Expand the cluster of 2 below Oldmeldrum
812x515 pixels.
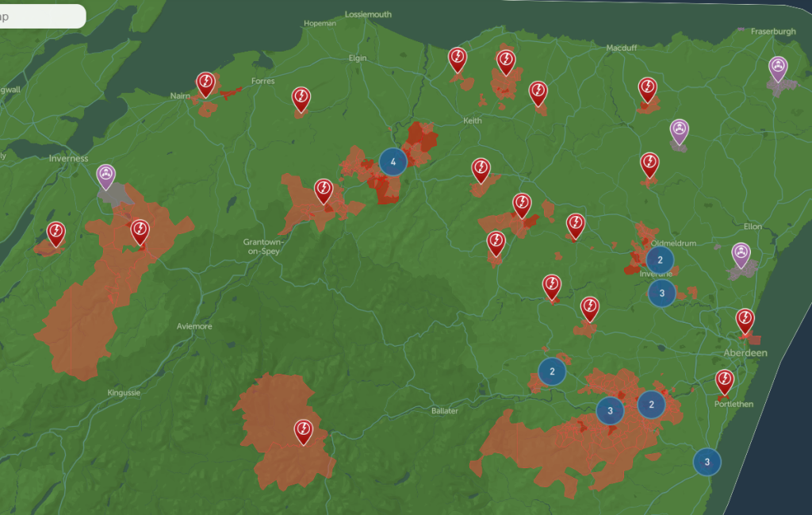660,259
